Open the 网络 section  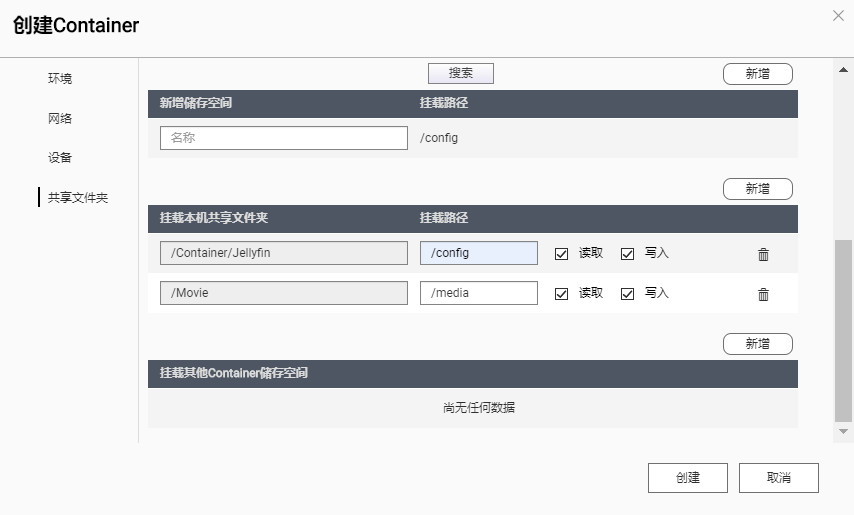pos(60,118)
